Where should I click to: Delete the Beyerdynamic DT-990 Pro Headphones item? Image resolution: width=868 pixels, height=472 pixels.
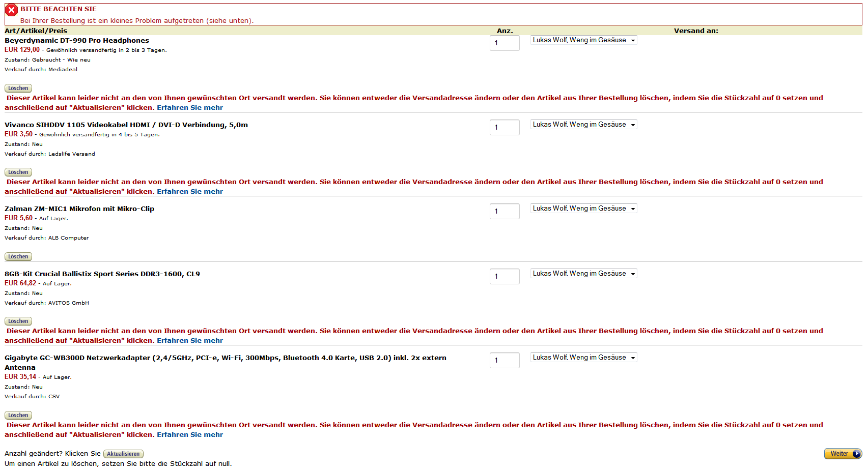click(x=18, y=88)
